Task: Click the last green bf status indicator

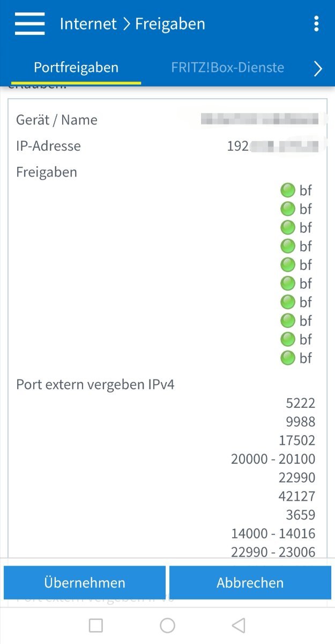Action: pos(288,357)
